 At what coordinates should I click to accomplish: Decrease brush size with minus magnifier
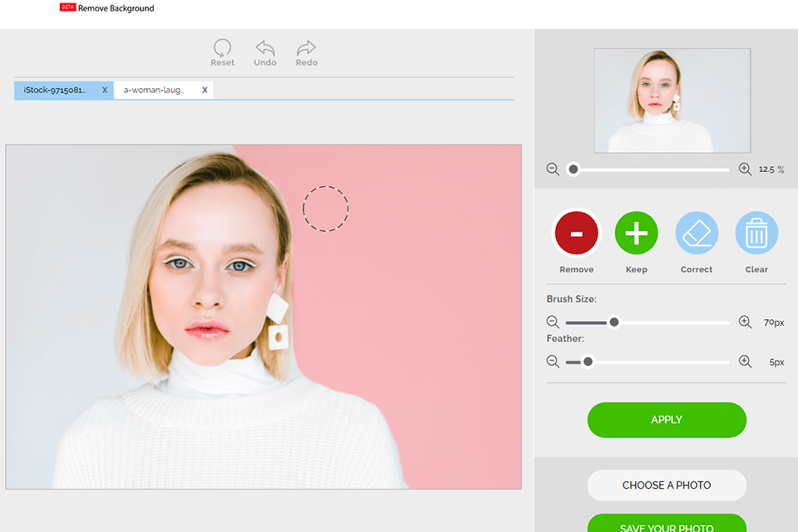[x=553, y=323]
